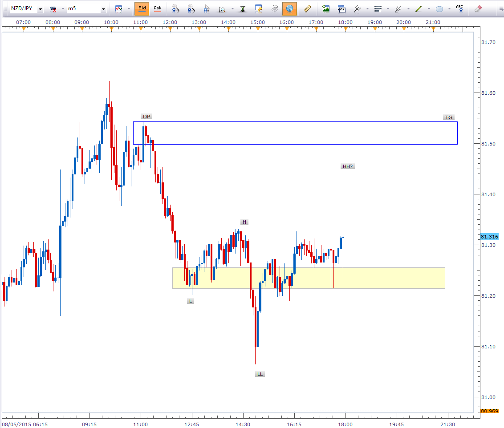Toggle the Ask price display
The height and width of the screenshot is (428, 504).
[157, 8]
